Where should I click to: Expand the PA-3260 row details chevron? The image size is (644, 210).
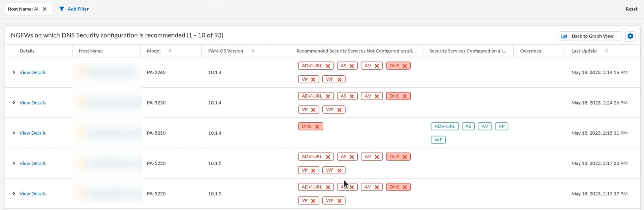[14, 72]
